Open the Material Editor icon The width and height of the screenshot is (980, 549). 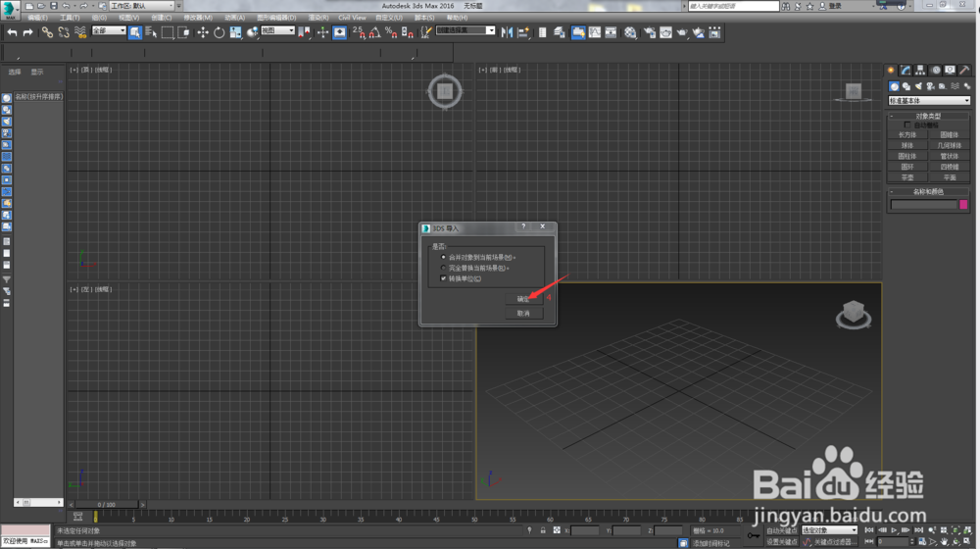[x=630, y=32]
